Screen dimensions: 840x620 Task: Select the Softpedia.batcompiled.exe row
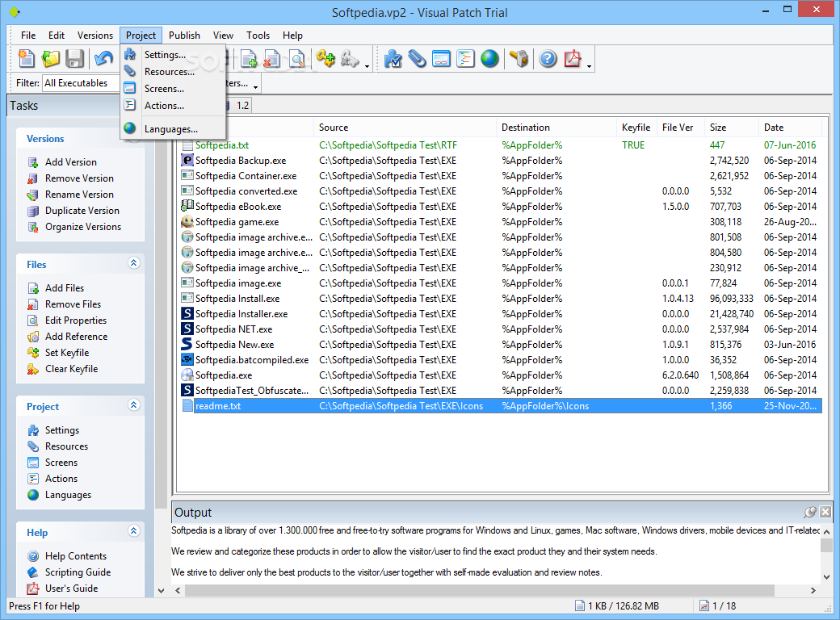pyautogui.click(x=500, y=360)
